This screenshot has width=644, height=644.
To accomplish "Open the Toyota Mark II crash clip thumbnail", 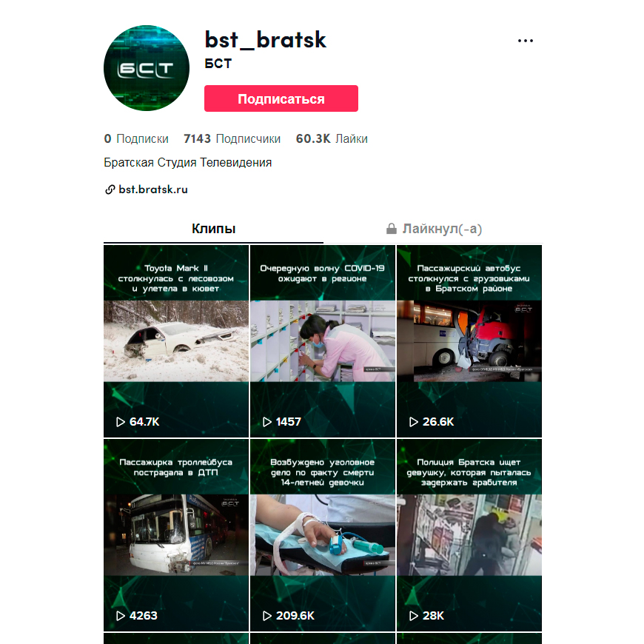I will pos(176,341).
